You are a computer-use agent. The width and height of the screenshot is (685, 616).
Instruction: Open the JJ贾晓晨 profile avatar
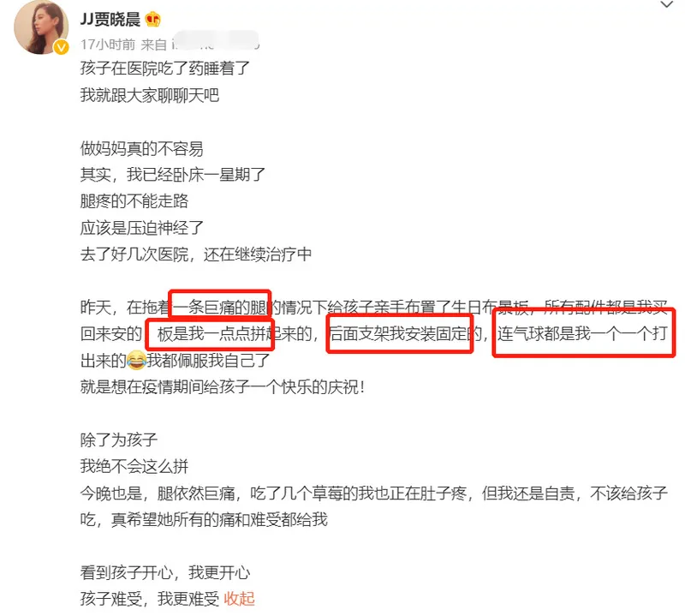click(41, 27)
